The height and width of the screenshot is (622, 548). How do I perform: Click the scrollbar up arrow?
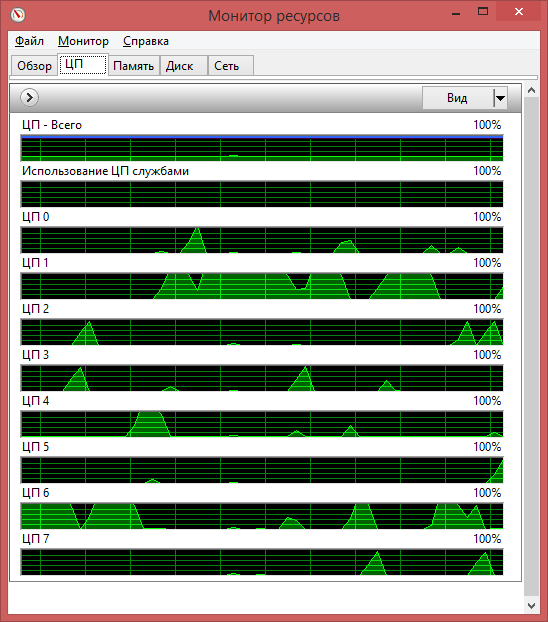tap(531, 90)
